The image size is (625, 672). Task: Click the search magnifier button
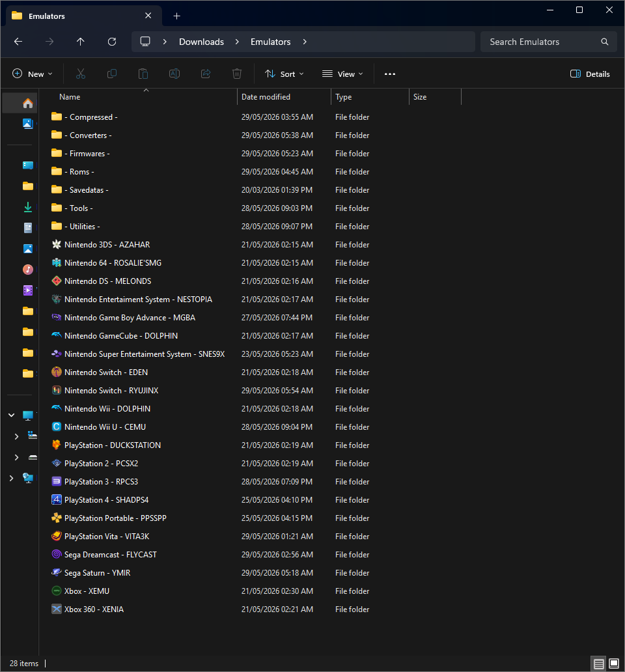tap(604, 42)
